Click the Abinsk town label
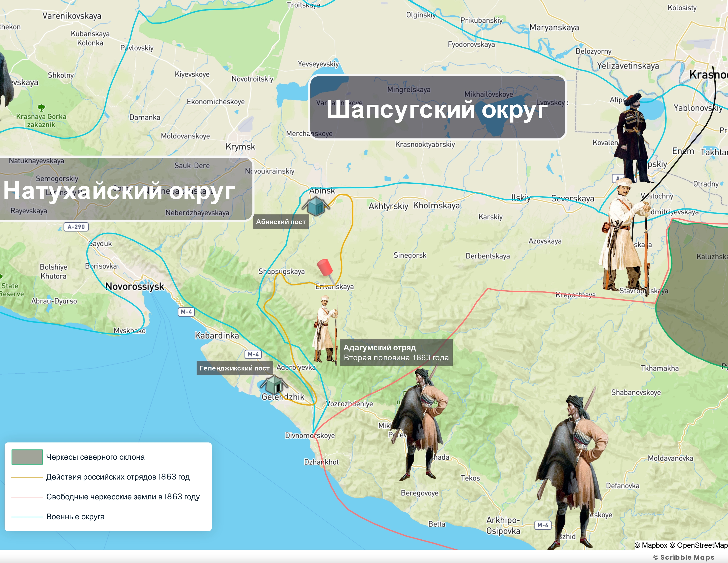The image size is (728, 563). tap(322, 191)
